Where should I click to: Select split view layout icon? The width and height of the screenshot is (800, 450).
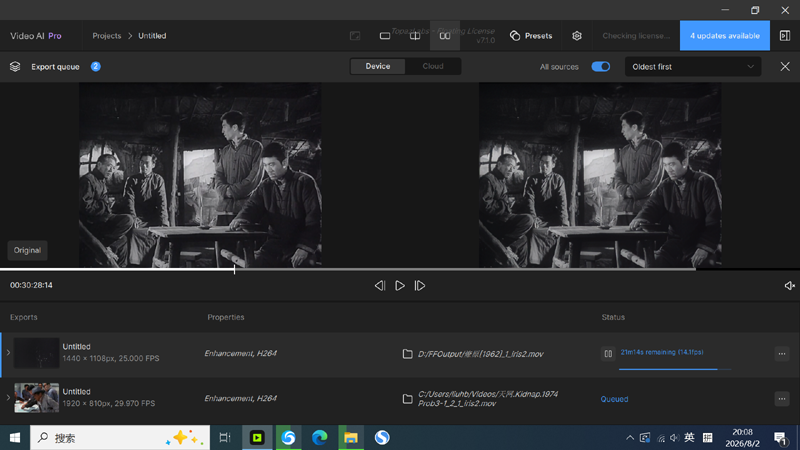tap(415, 36)
